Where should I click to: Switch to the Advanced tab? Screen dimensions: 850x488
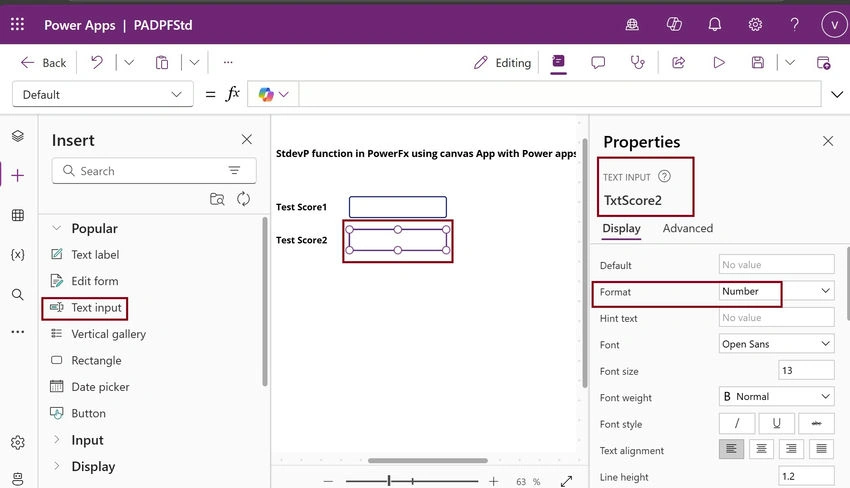click(x=687, y=228)
